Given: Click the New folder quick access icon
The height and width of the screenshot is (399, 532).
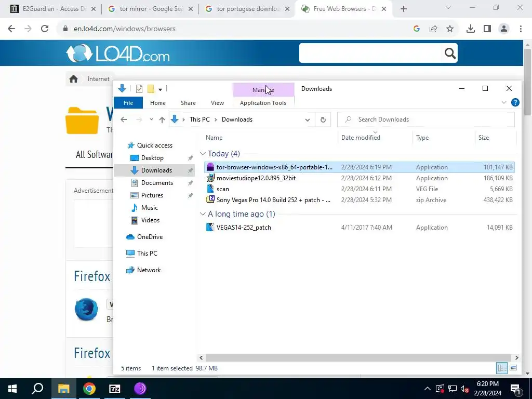Looking at the screenshot, I should tap(151, 89).
